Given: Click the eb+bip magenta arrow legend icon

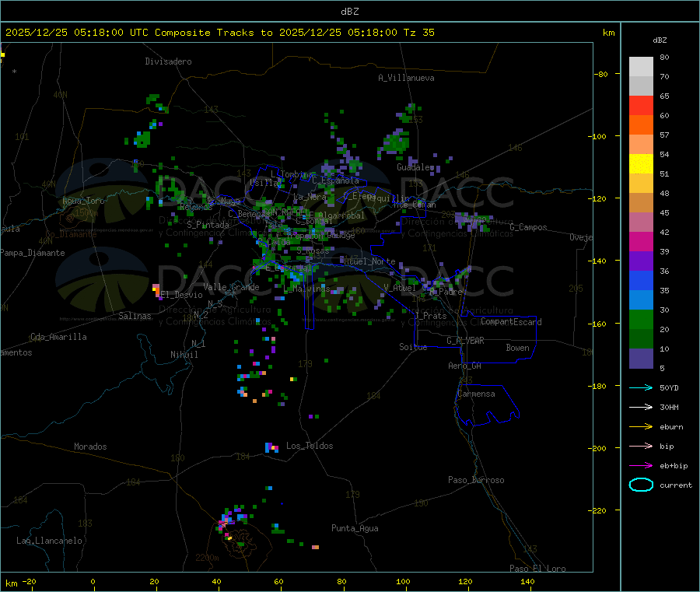Looking at the screenshot, I should [x=641, y=465].
